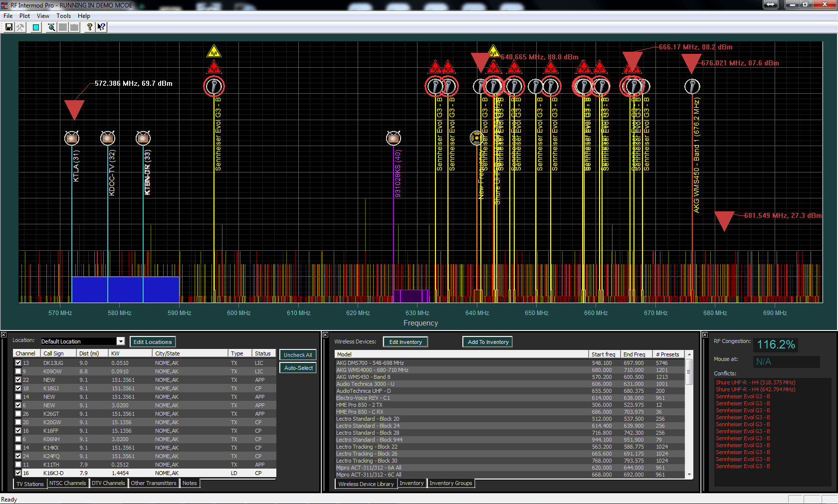Sort stations by Call Sign column header
The width and height of the screenshot is (838, 504).
pyautogui.click(x=59, y=353)
